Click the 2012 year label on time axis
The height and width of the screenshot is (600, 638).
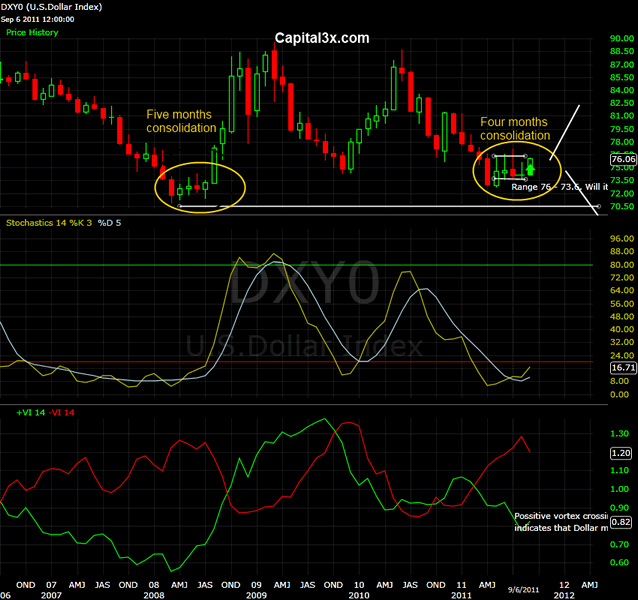564,595
